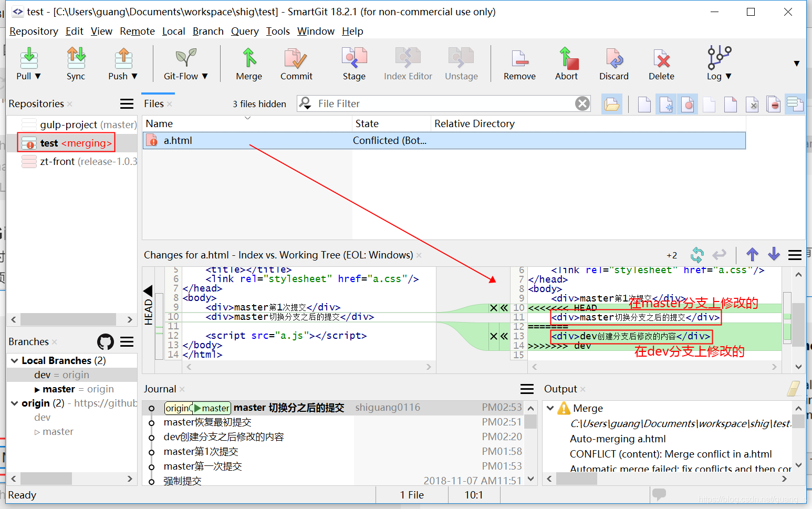Open the Journal panel hamburger menu
This screenshot has width=812, height=509.
tap(527, 389)
